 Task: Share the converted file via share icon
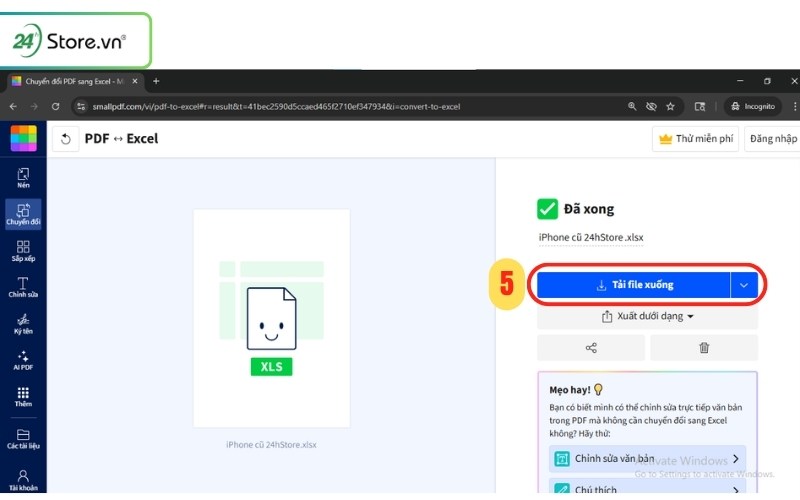(x=591, y=348)
